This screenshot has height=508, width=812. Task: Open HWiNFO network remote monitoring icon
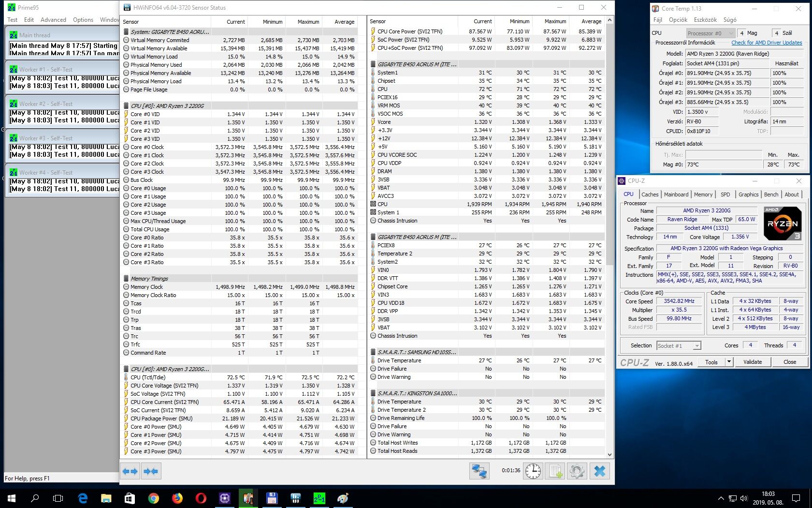[x=479, y=471]
